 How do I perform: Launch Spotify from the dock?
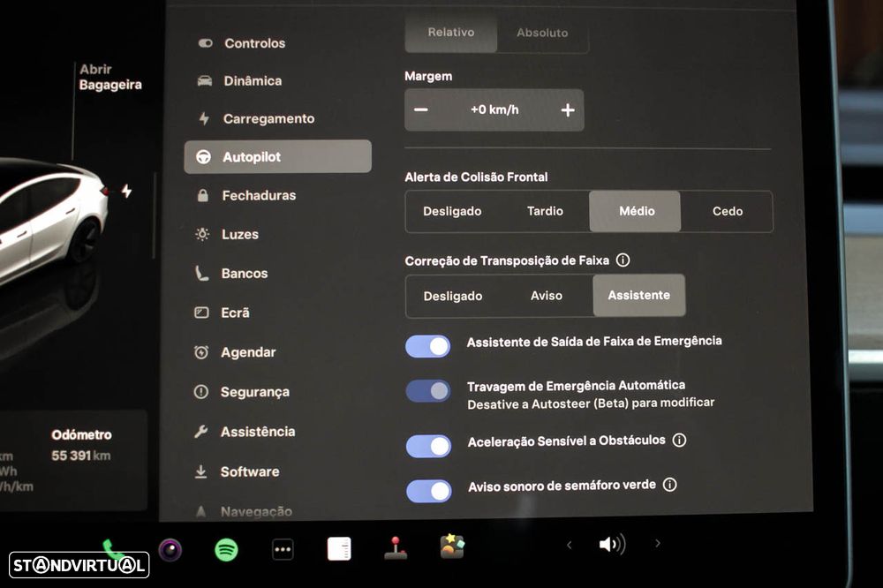coord(226,550)
